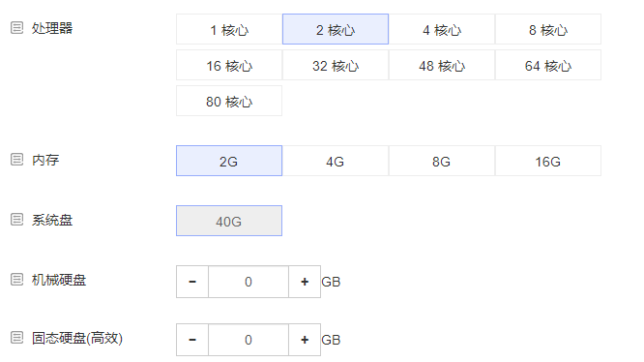644x362 pixels.
Task: Select 16G memory option
Action: click(548, 161)
